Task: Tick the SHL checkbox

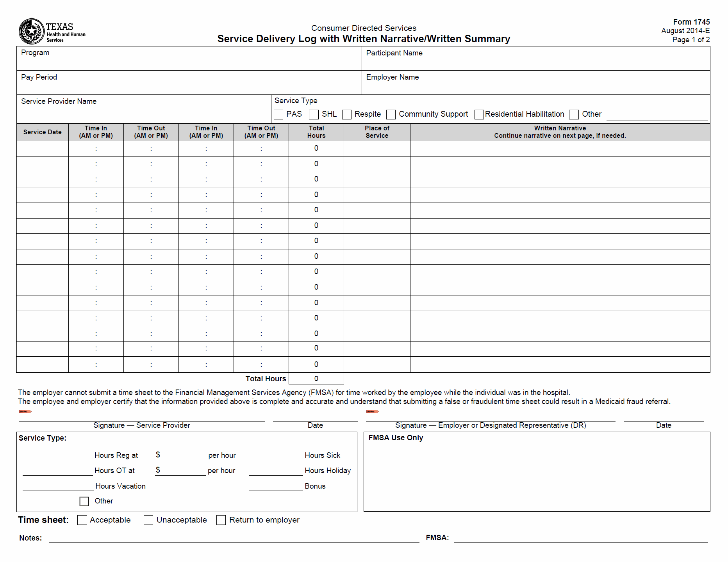Action: 314,114
